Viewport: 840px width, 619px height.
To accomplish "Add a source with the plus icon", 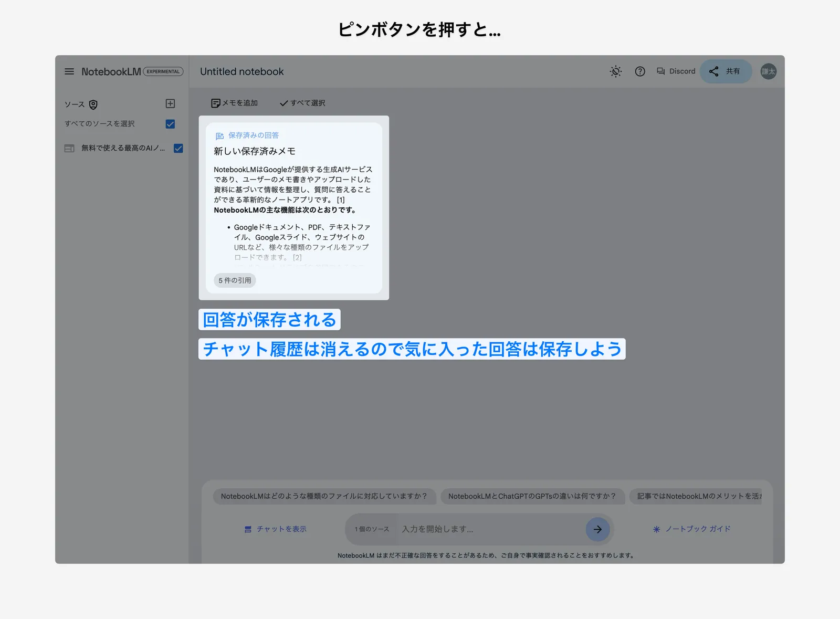I will click(x=170, y=103).
